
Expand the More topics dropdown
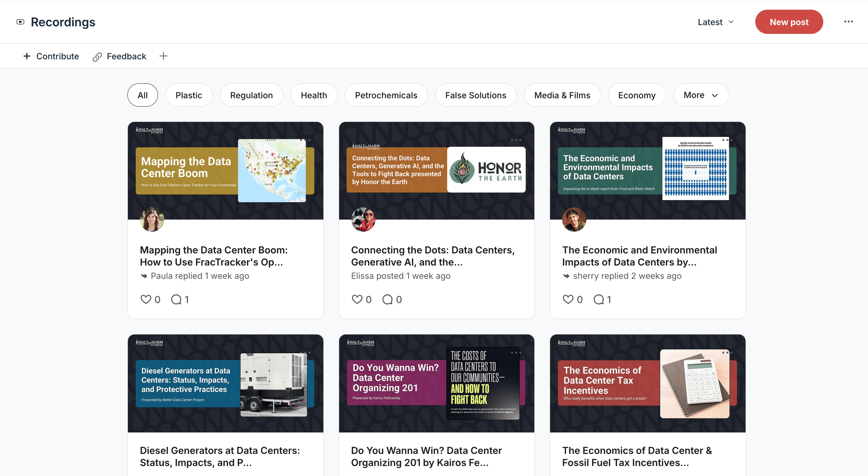tap(701, 95)
